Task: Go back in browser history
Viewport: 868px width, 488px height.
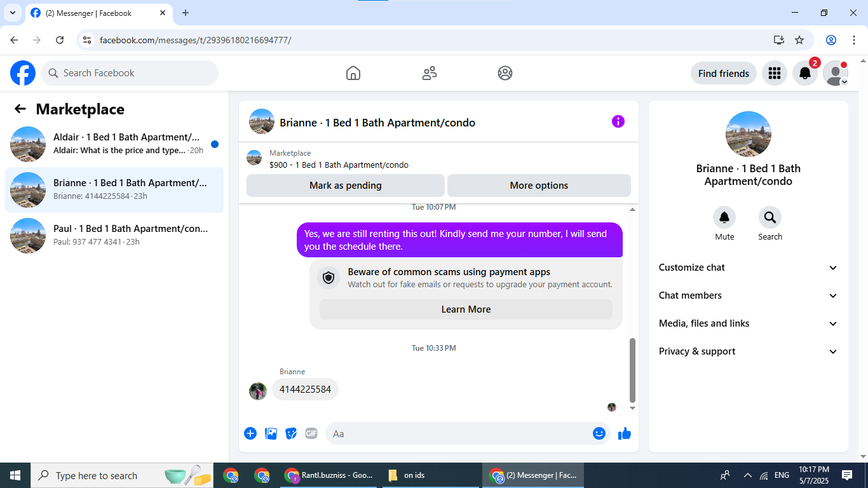Action: coord(14,40)
